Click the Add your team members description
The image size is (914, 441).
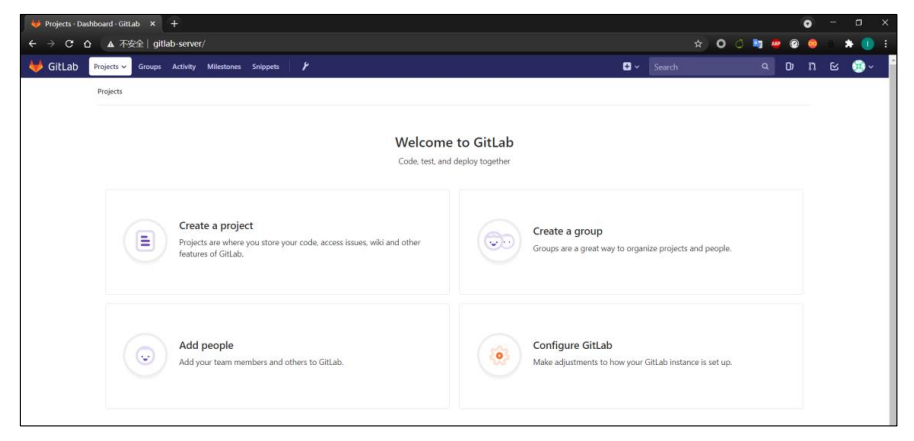click(261, 362)
